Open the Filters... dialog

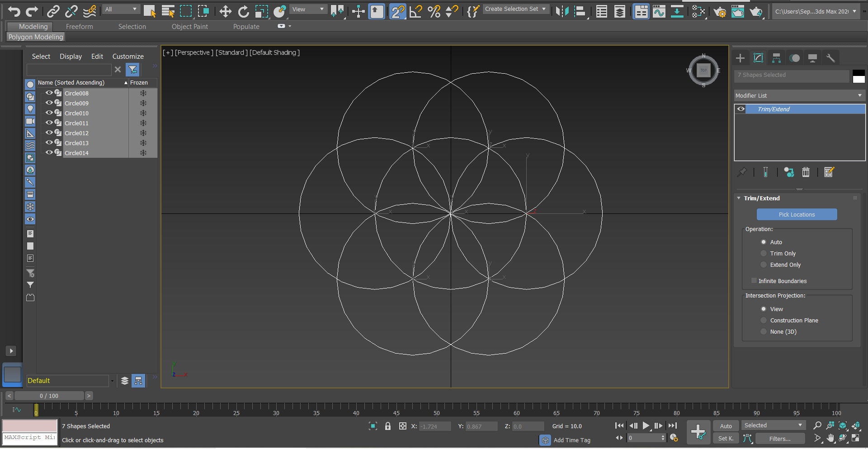(x=779, y=438)
